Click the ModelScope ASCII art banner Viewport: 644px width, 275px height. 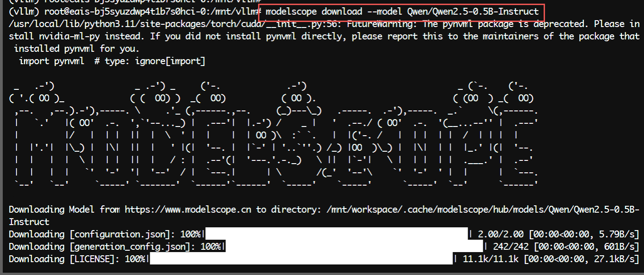(273, 135)
